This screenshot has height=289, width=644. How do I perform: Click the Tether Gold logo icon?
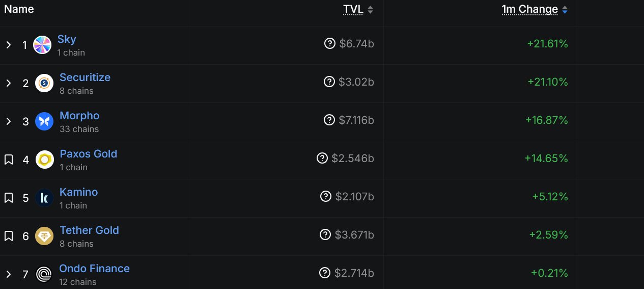click(44, 236)
